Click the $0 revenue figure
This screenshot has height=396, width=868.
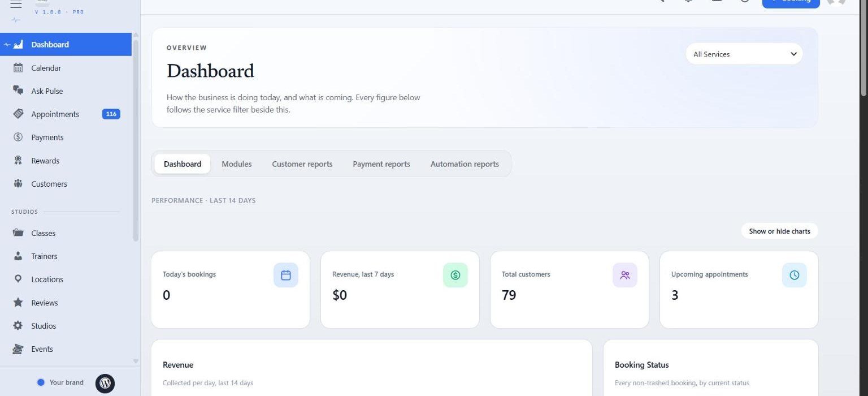coord(340,295)
